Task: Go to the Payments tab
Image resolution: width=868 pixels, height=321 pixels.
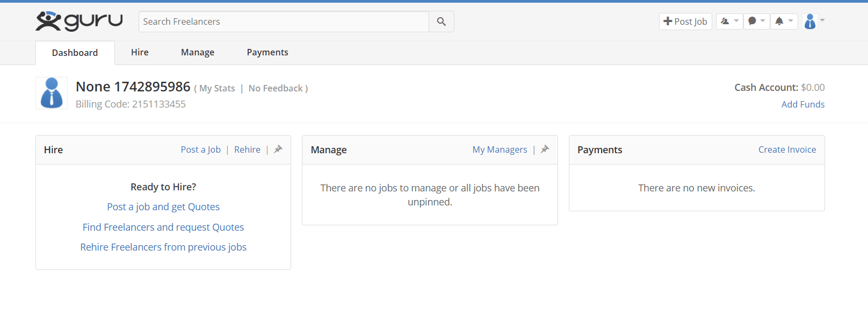Action: tap(267, 52)
